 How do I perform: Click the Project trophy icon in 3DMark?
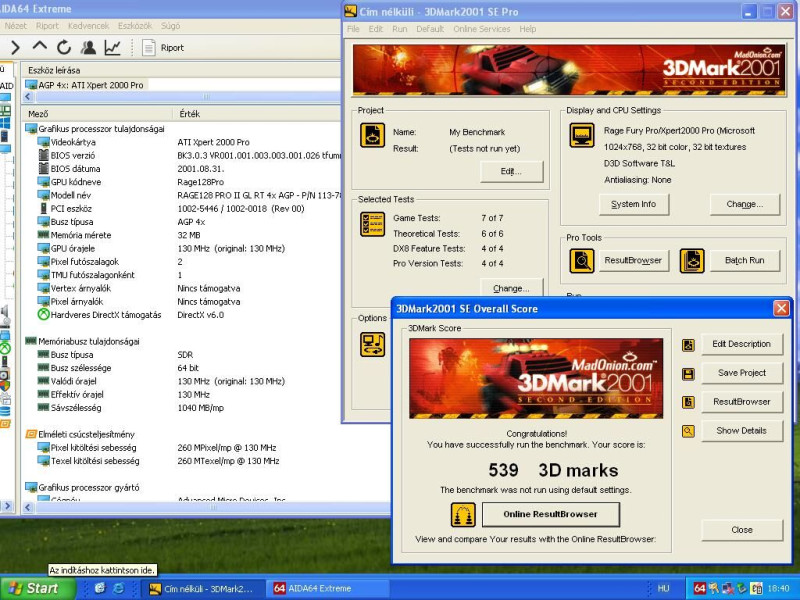372,136
